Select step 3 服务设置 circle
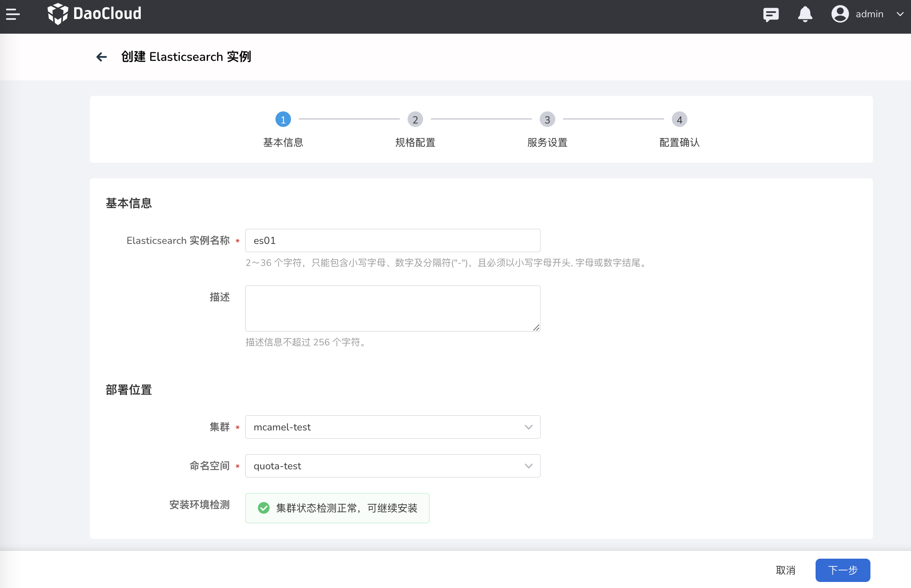Viewport: 911px width, 588px height. pyautogui.click(x=547, y=120)
